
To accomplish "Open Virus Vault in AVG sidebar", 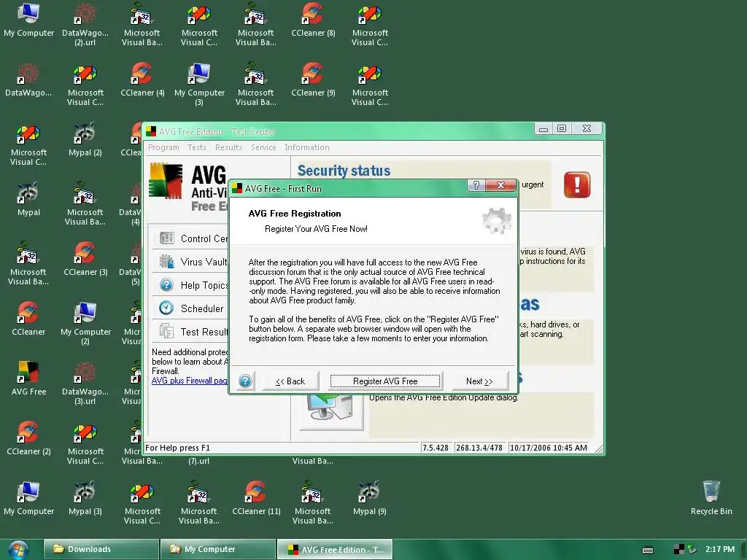I will 190,262.
